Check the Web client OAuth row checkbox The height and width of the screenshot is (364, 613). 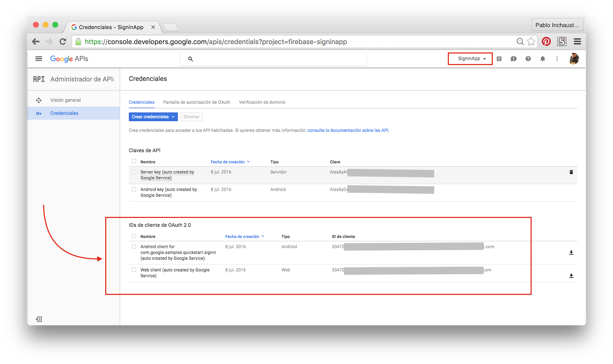click(x=134, y=270)
